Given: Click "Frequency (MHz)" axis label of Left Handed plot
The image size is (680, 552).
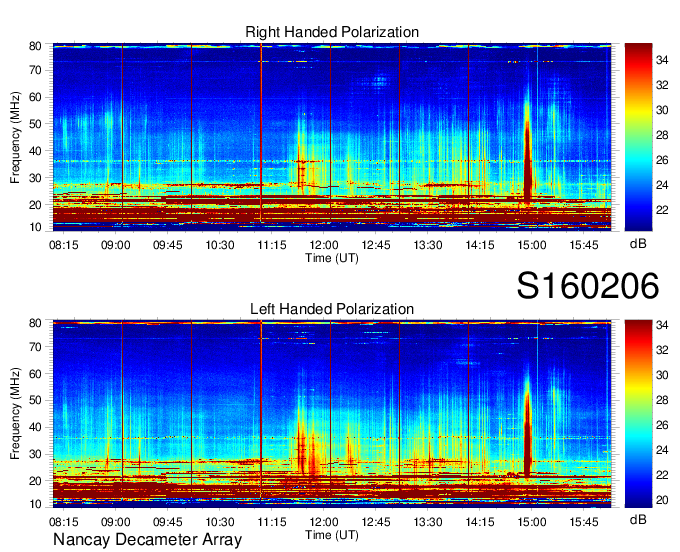Looking at the screenshot, I should 15,414.
